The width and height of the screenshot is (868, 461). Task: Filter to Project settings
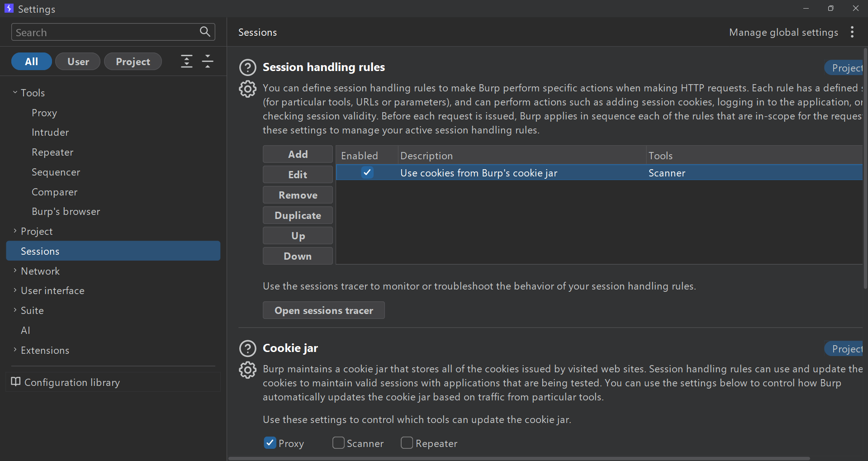click(133, 62)
